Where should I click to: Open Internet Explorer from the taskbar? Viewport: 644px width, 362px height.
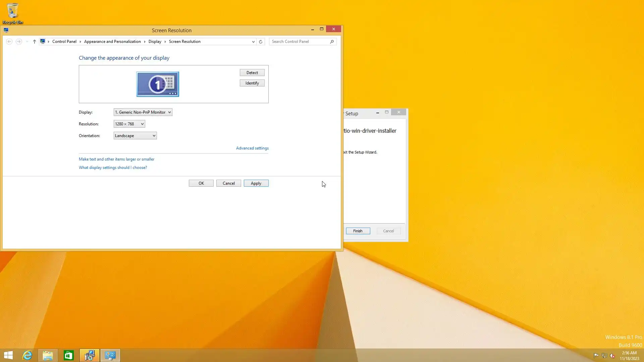point(27,355)
